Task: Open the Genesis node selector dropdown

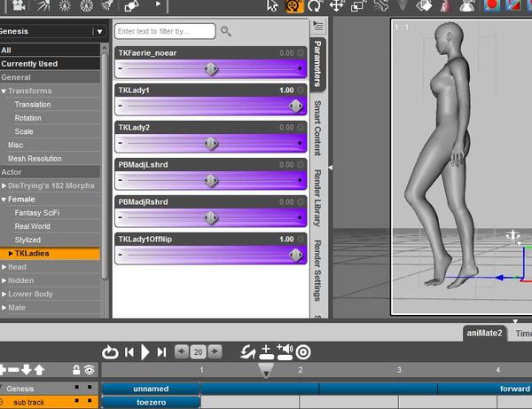Action: click(99, 32)
